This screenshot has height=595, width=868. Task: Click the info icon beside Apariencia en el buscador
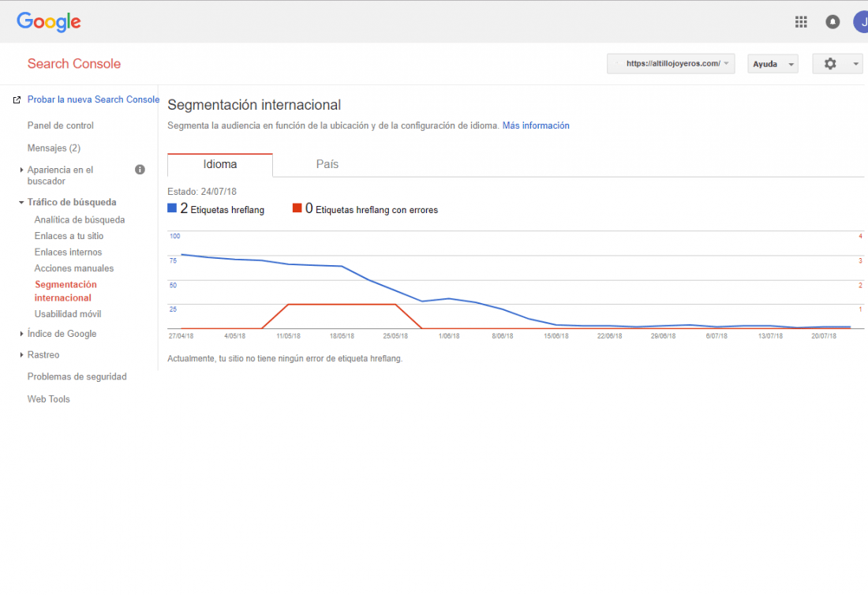tap(140, 170)
